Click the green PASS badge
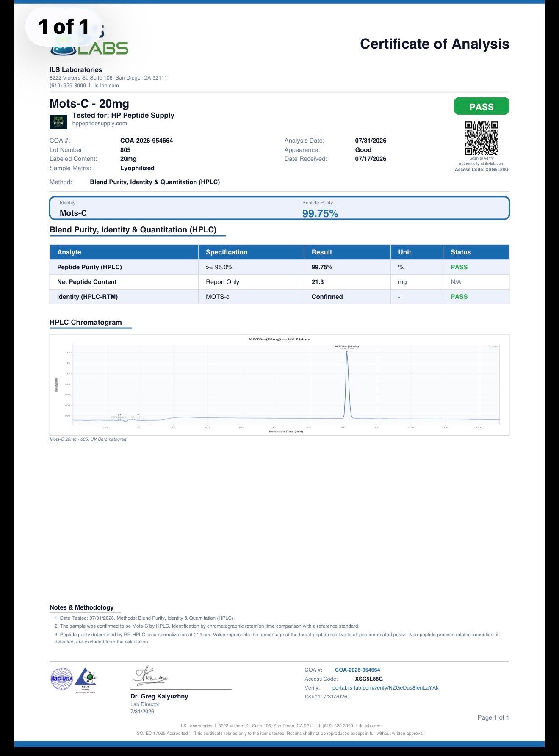This screenshot has height=756, width=559. click(x=482, y=106)
